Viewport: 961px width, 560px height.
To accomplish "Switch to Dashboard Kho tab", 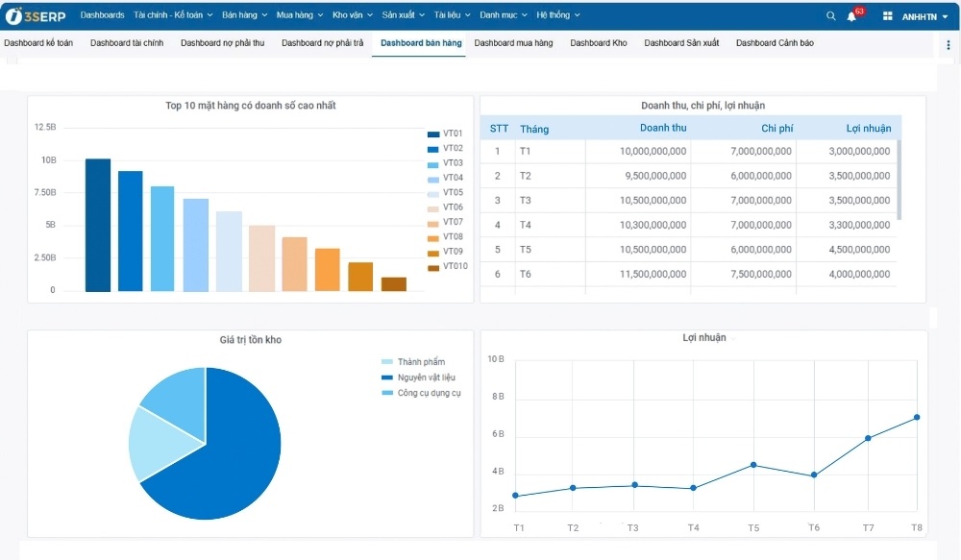I will click(x=598, y=43).
